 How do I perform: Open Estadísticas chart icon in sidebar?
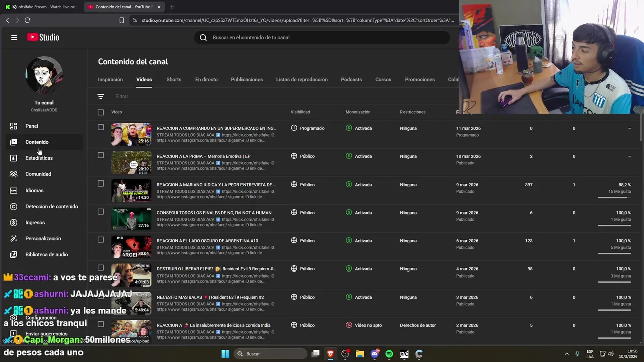(x=14, y=158)
